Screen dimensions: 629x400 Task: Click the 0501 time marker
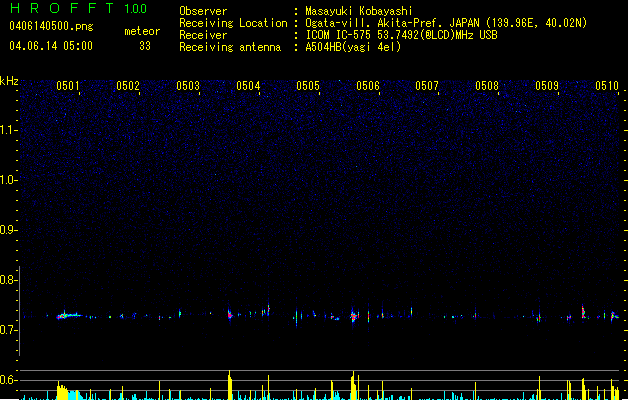coord(67,86)
